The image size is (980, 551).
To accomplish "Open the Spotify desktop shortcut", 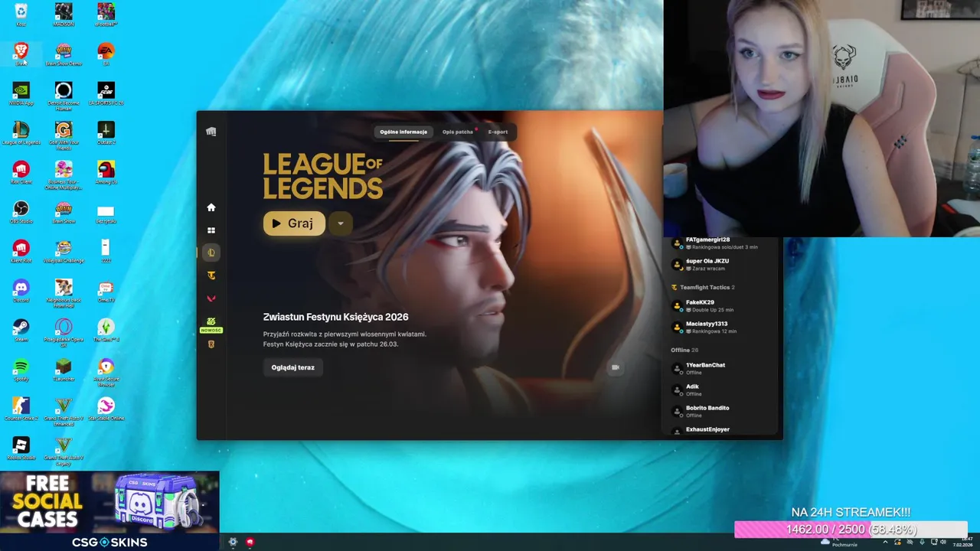I will tap(21, 370).
